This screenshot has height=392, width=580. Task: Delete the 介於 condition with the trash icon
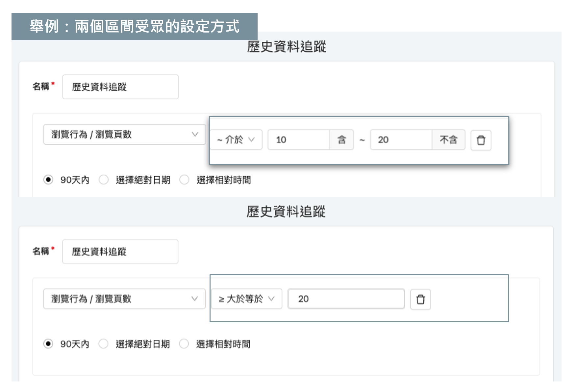tap(481, 140)
